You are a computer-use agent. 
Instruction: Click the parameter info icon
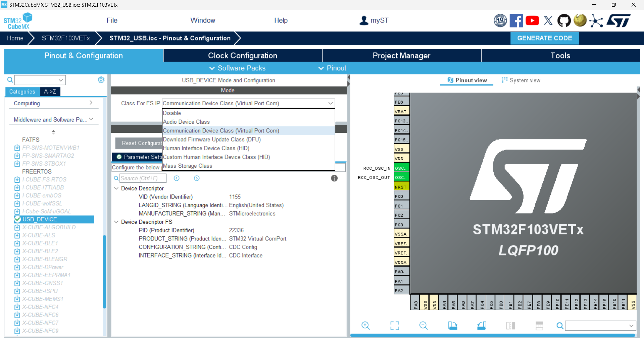coord(334,178)
